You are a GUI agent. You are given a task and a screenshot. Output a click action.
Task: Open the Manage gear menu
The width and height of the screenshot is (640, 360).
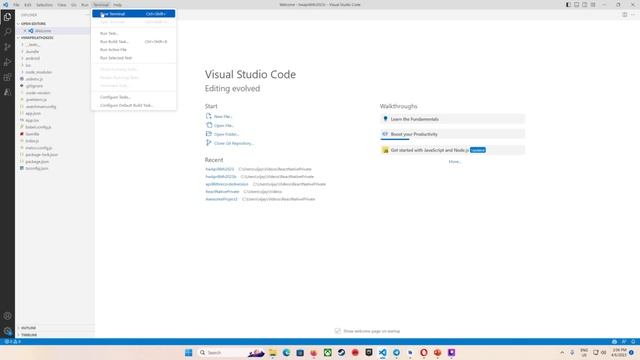pyautogui.click(x=7, y=331)
